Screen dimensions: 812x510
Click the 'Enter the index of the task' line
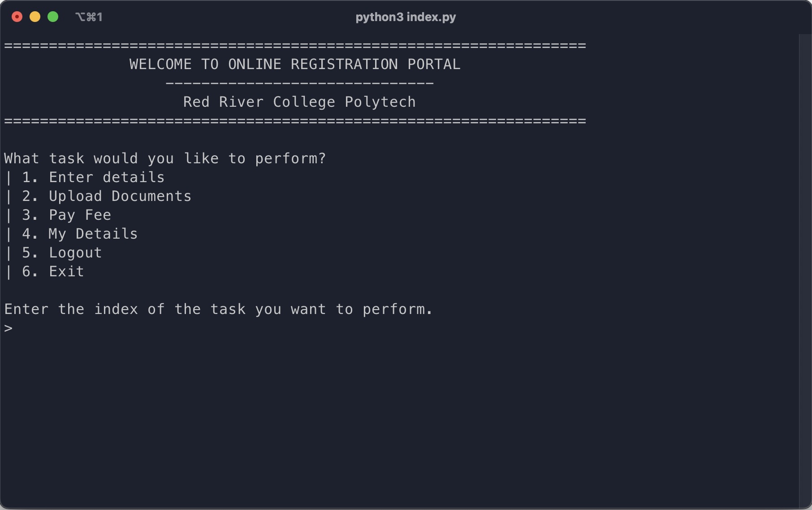coord(219,309)
